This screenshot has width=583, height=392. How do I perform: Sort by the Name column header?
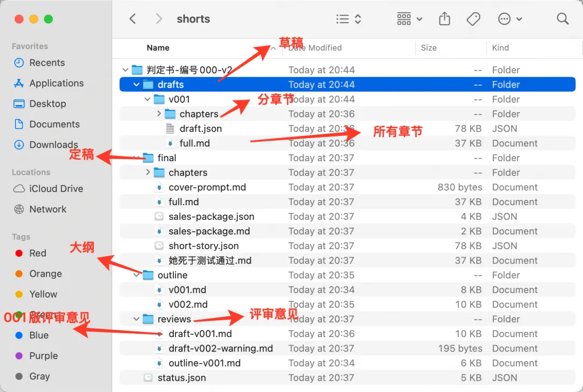point(158,48)
